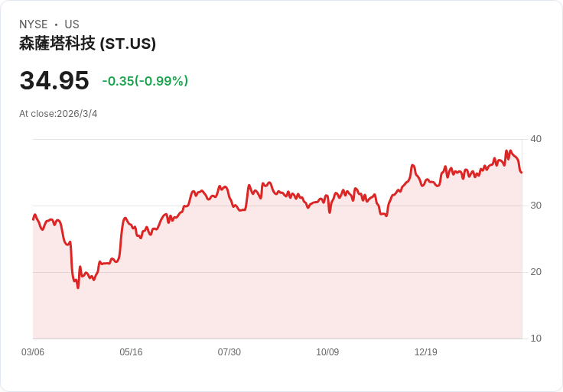The image size is (563, 392).
Task: Click the 30 value on price axis
Action: 535,206
